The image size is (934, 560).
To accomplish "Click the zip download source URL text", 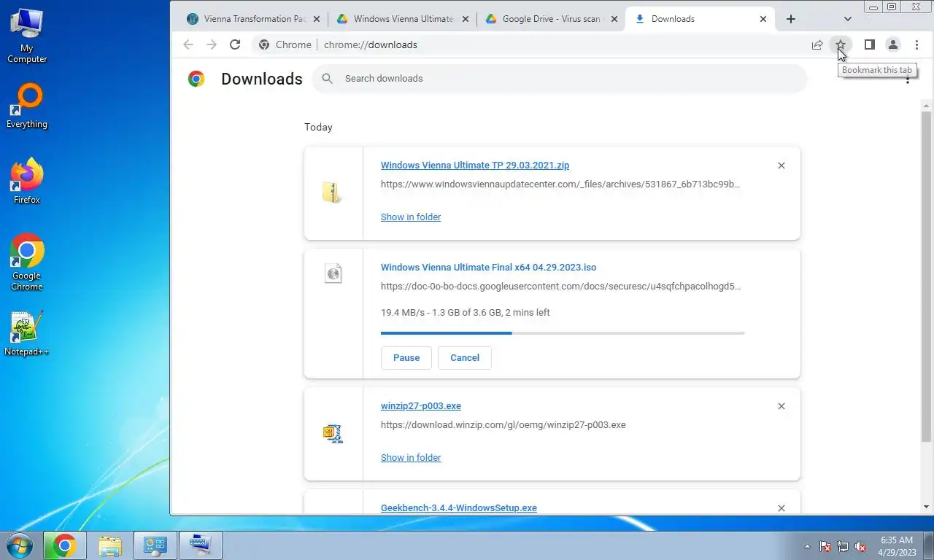I will (x=560, y=184).
